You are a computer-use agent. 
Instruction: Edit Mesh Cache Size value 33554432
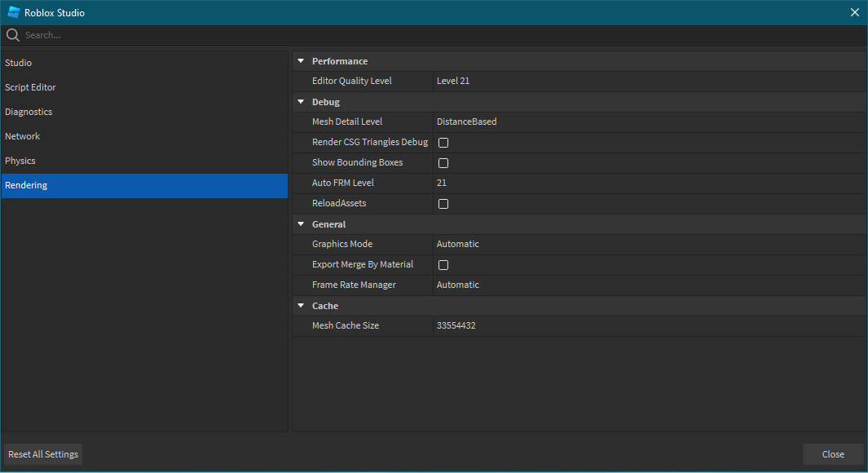click(x=650, y=325)
